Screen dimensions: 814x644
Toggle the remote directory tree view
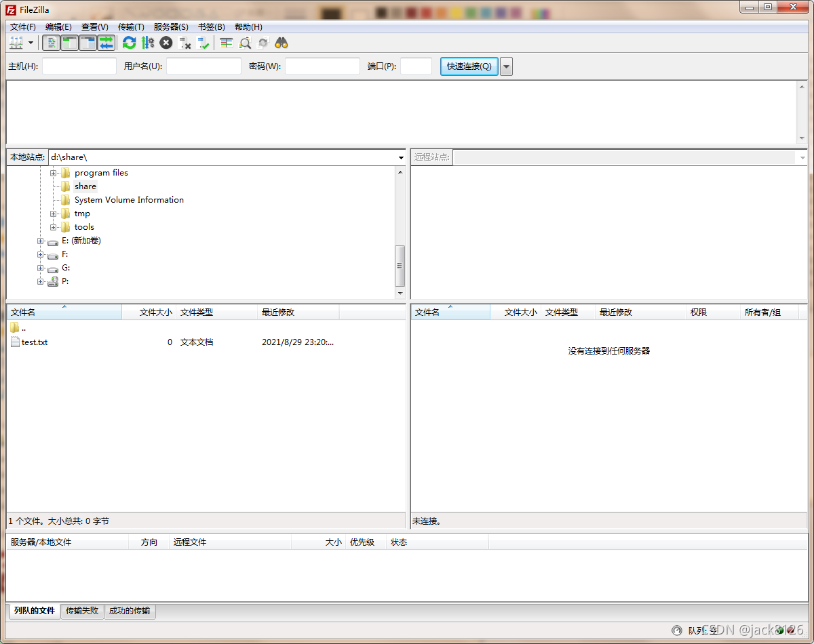(x=88, y=43)
